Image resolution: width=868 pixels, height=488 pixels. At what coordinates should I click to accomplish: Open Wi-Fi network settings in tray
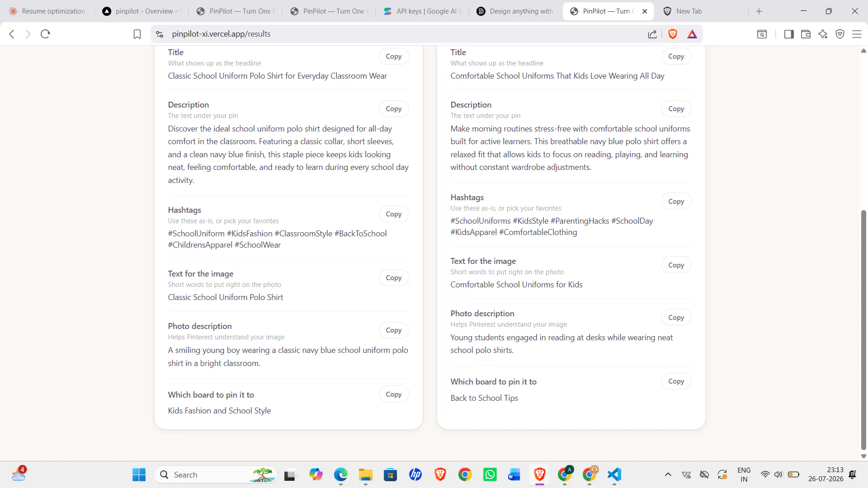coord(765,475)
